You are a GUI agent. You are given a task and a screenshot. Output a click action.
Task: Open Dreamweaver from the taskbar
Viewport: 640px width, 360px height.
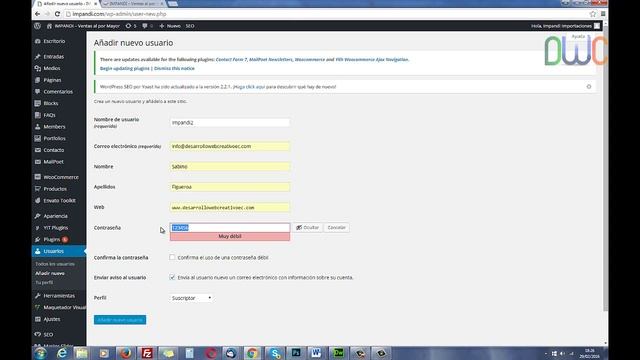click(338, 353)
